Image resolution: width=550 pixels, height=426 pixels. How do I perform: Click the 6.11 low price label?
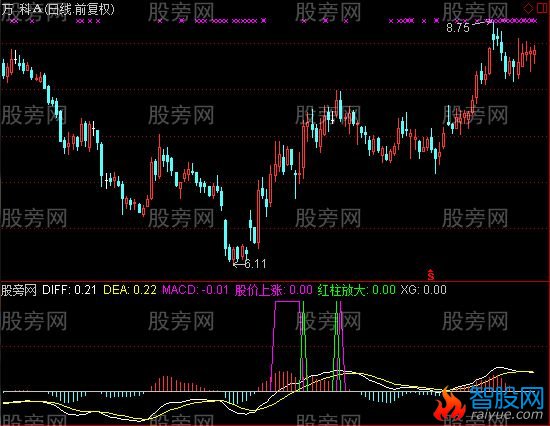coord(255,263)
